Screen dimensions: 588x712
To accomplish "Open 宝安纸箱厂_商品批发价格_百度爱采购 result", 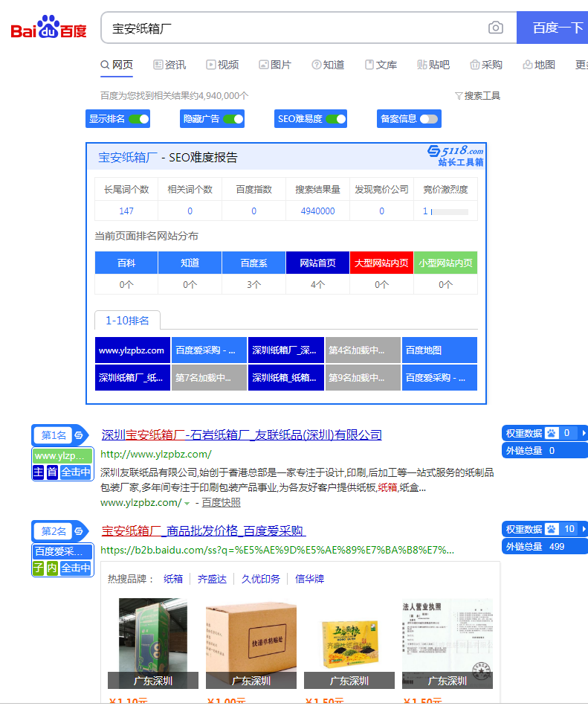I will click(x=204, y=530).
